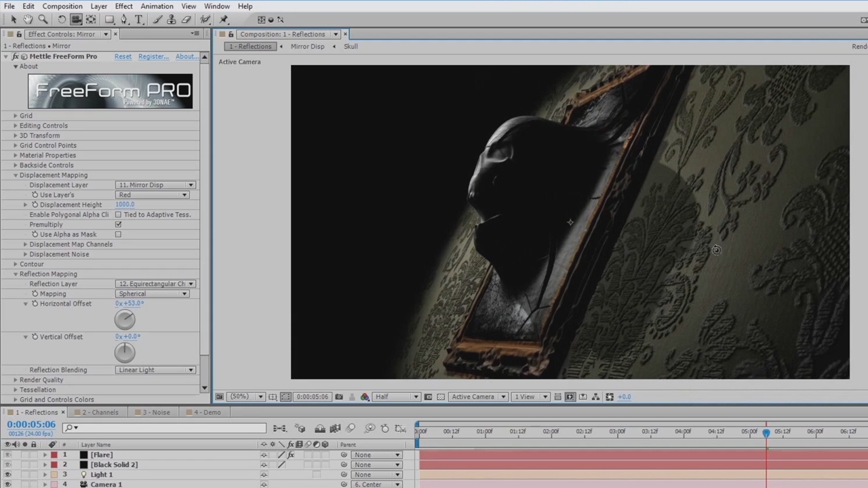This screenshot has height=488, width=868.
Task: Select the Hand tool in the toolbar
Action: tap(28, 20)
